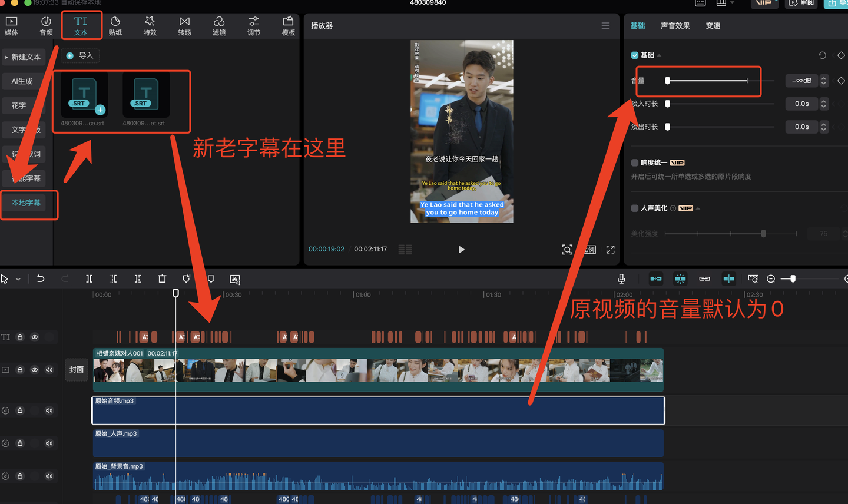Add volume keyframe diamond
This screenshot has height=504, width=848.
coord(841,81)
